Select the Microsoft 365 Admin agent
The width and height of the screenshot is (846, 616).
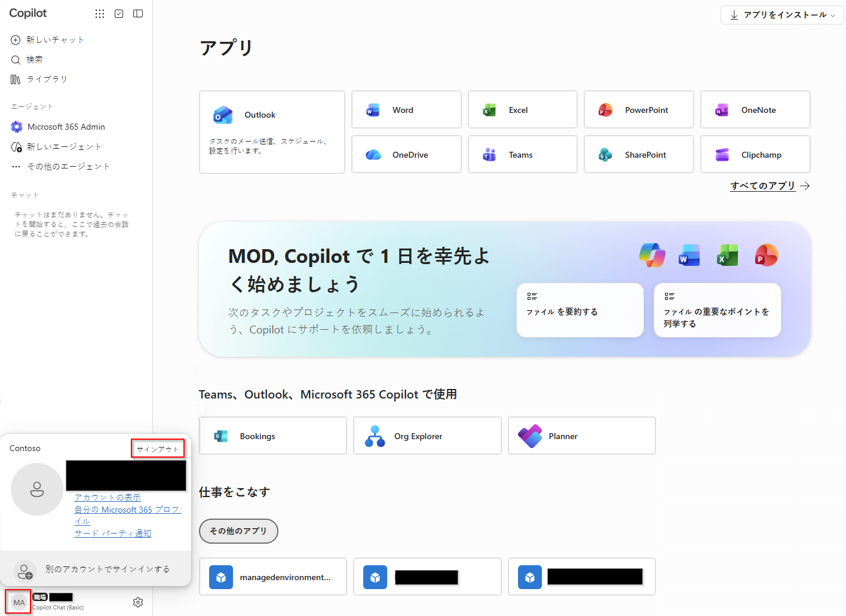click(x=59, y=127)
